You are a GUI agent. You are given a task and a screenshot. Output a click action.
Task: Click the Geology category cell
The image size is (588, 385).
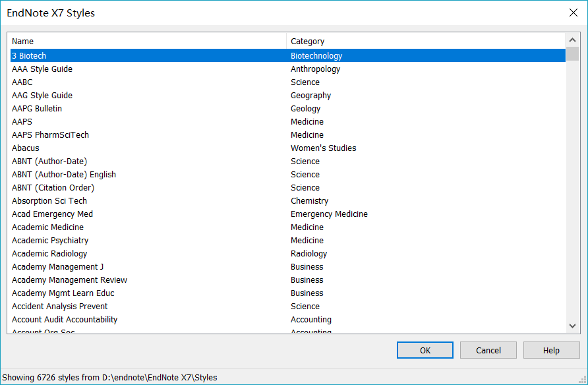pos(306,108)
